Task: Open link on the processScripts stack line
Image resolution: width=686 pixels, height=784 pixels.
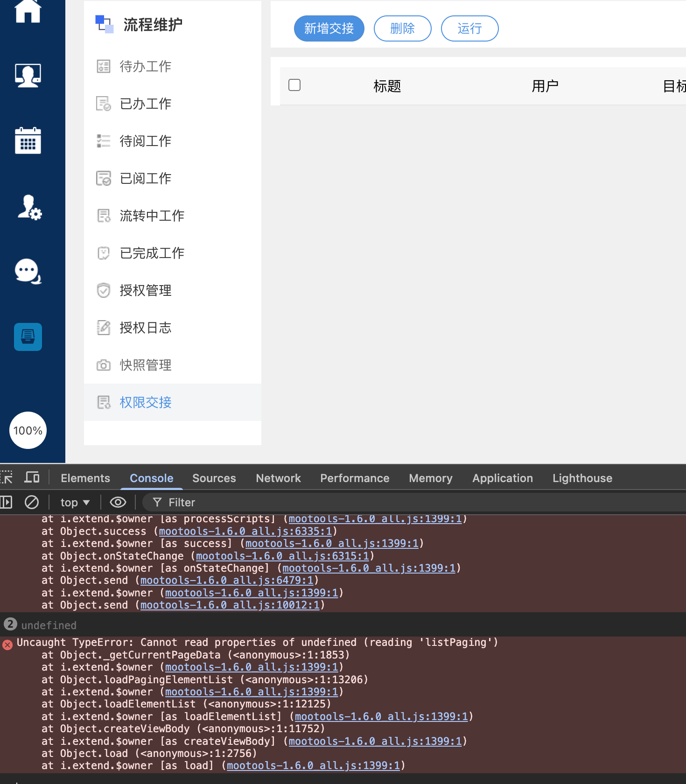Action: click(375, 519)
